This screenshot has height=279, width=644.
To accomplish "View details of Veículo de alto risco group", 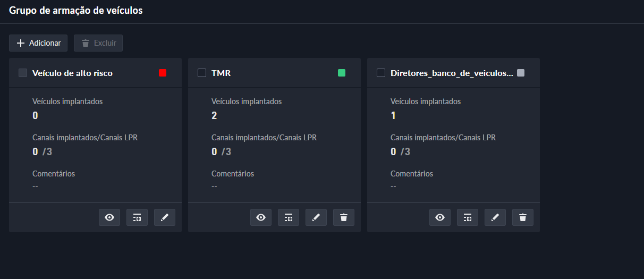I will (109, 217).
